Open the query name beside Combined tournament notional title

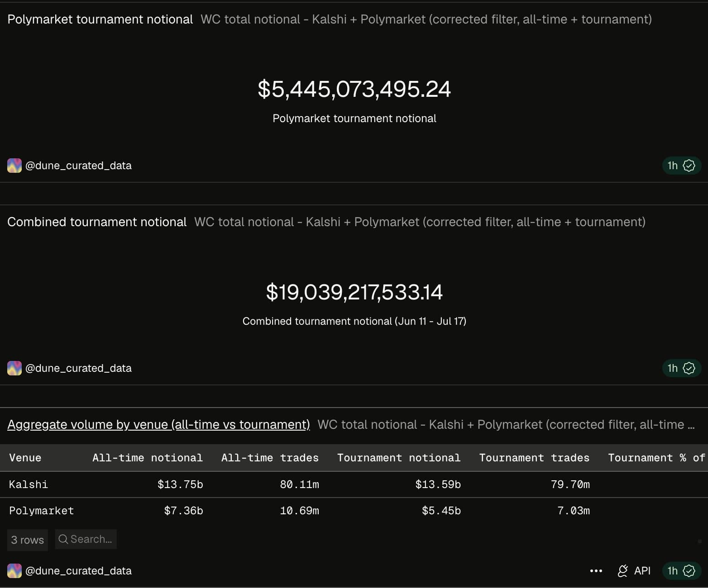(420, 222)
